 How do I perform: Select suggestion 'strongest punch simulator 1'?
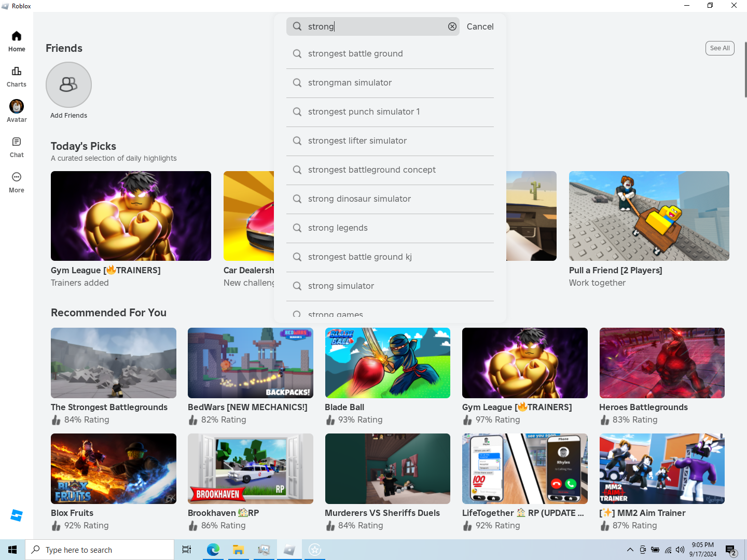point(390,112)
